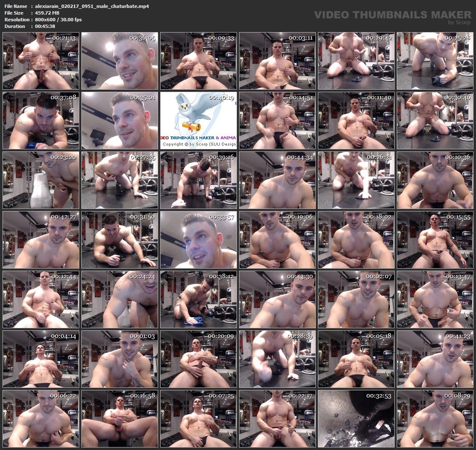Open the thumbnail timestamped 00:38:12
This screenshot has width=476, height=450.
pyautogui.click(x=198, y=299)
